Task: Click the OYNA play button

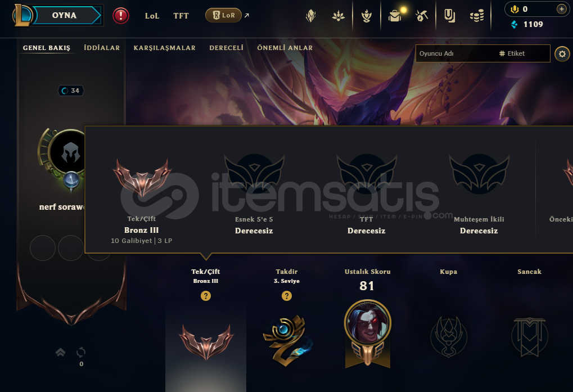Action: click(x=65, y=15)
